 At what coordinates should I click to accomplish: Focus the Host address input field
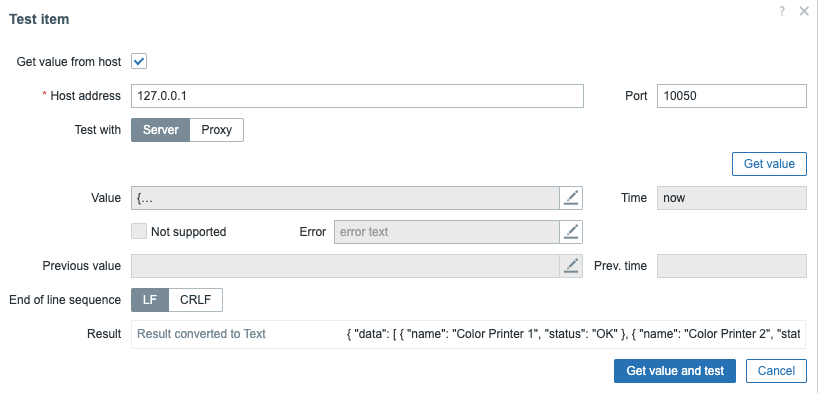tap(357, 96)
